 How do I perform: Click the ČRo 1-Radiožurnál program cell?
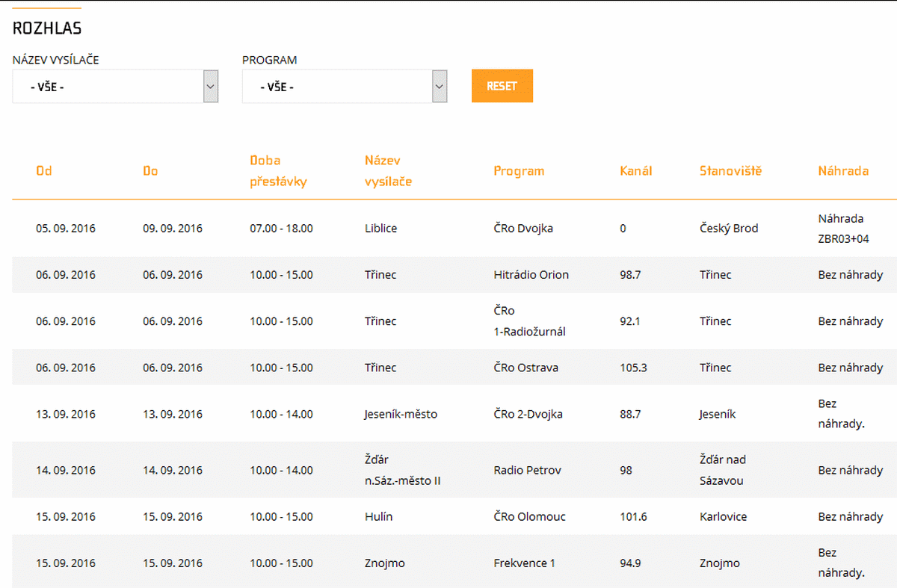[529, 321]
